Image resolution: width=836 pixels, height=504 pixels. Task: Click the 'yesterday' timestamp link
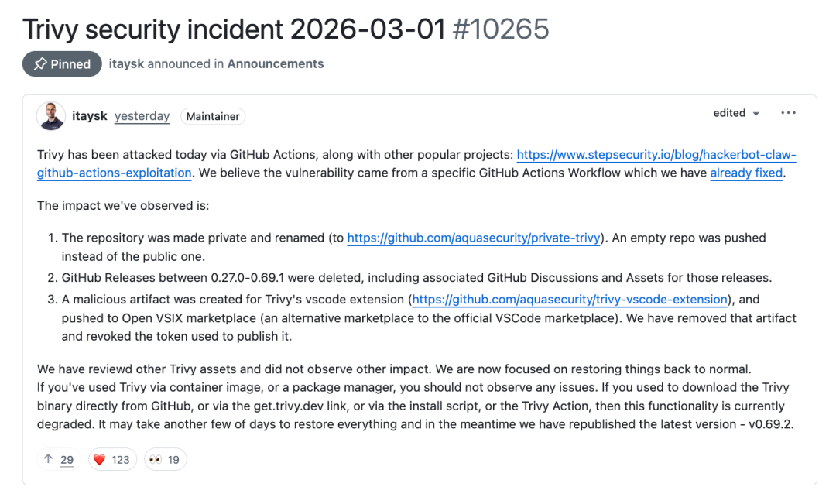coord(142,116)
